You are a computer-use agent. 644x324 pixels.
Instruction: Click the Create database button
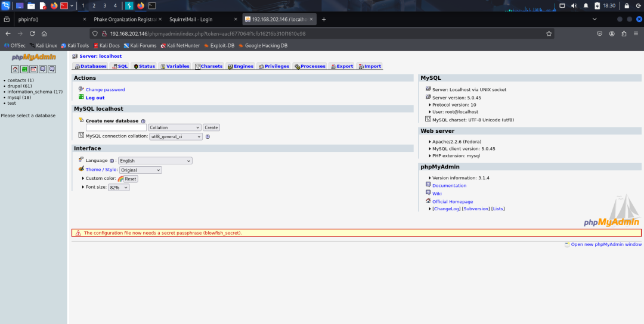coord(211,127)
